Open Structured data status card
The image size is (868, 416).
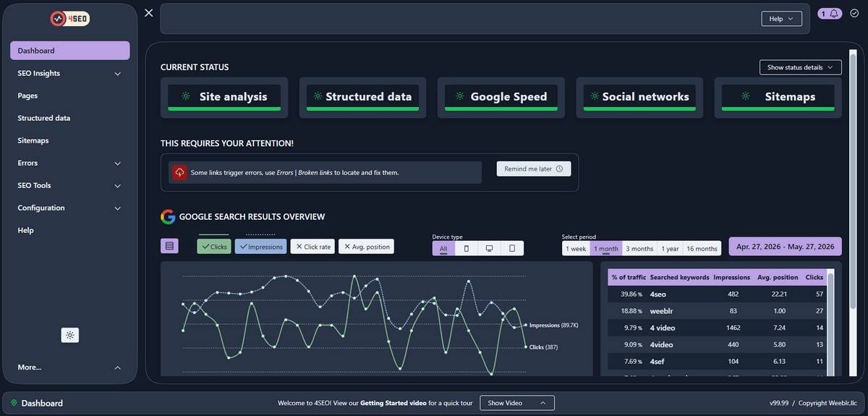coord(362,98)
